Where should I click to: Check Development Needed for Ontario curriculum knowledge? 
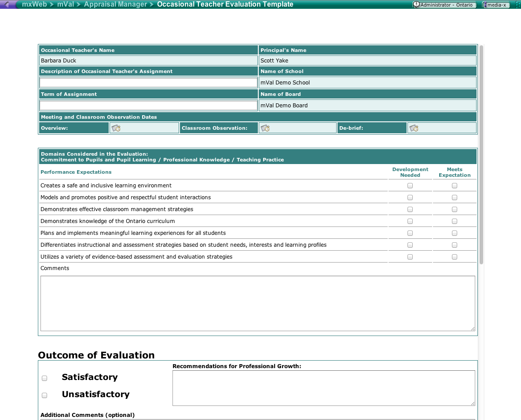click(x=410, y=222)
